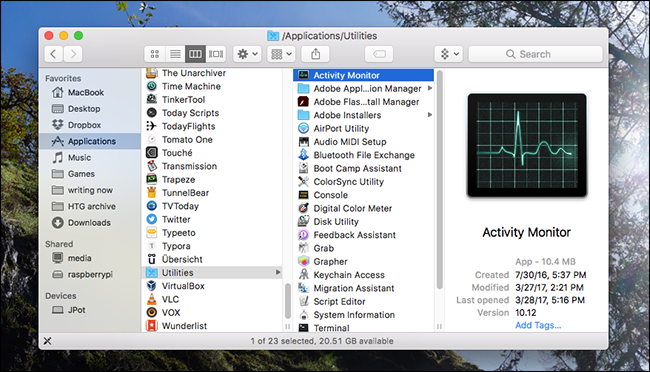650x372 pixels.
Task: Click the Edit Tags toolbar button
Action: pyautogui.click(x=379, y=54)
